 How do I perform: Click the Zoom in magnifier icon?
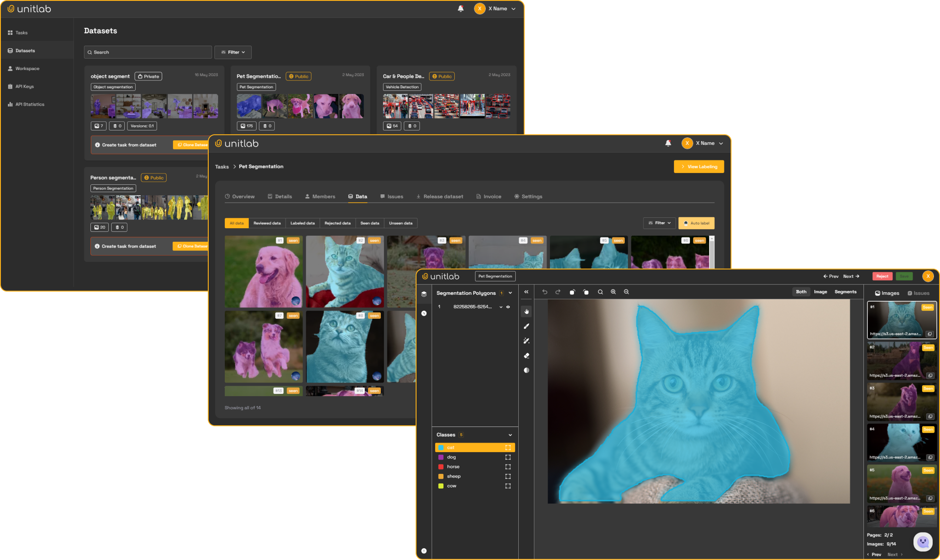tap(613, 292)
